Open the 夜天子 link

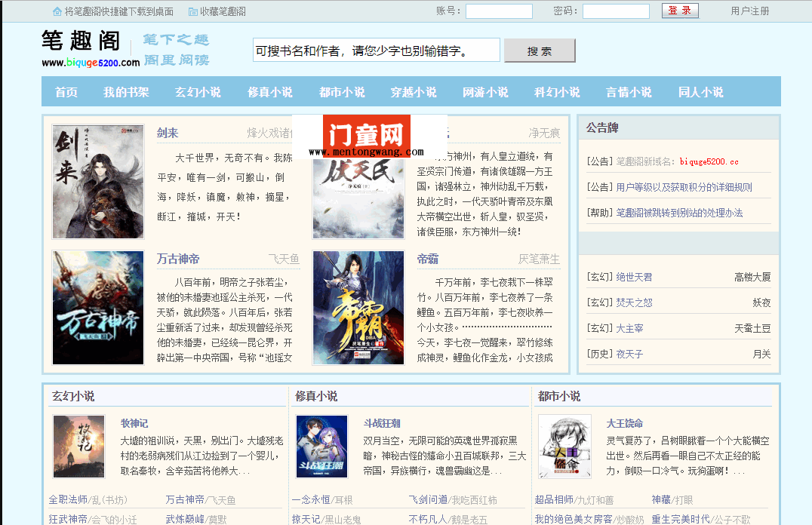629,354
